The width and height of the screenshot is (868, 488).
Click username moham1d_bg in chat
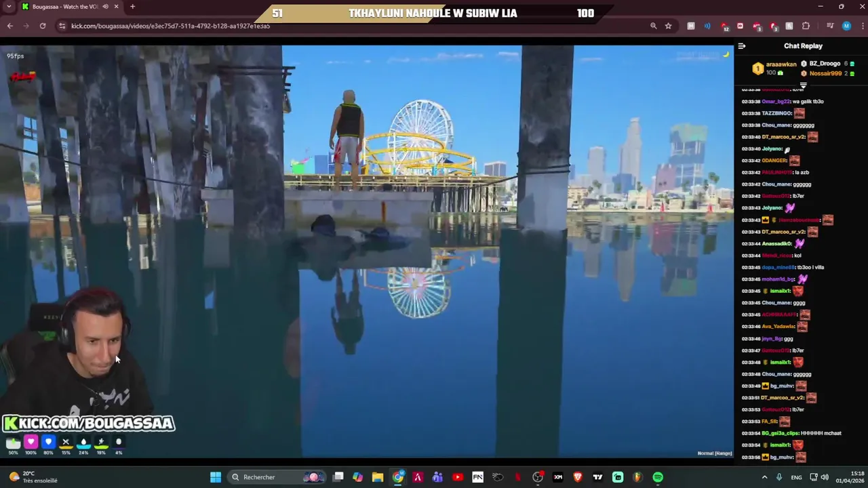tap(778, 279)
